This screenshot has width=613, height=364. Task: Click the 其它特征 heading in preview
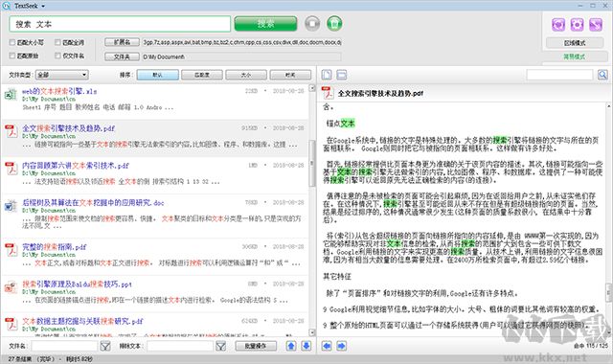click(337, 277)
